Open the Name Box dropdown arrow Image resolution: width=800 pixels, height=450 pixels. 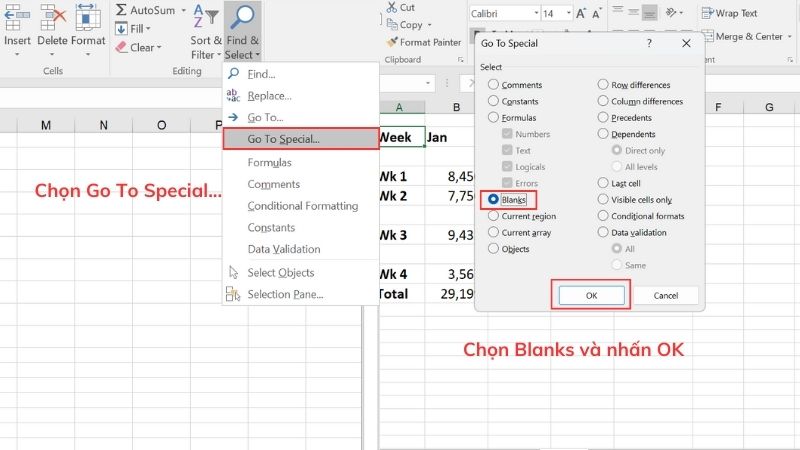[x=428, y=83]
